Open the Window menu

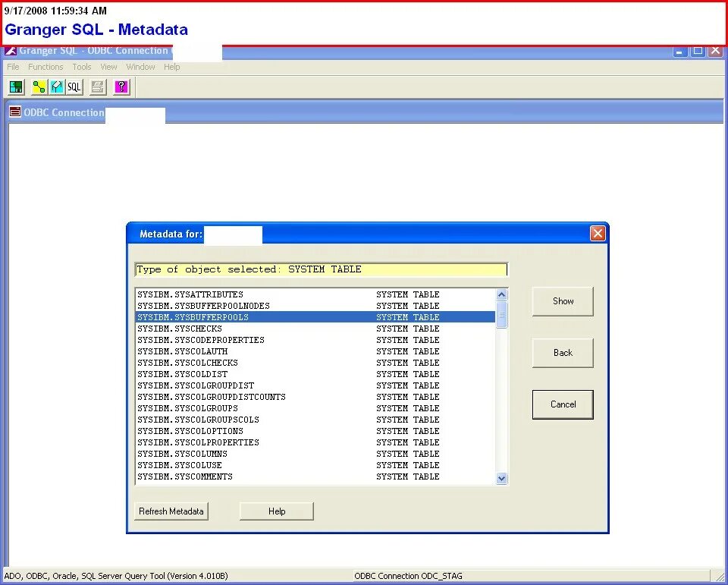pos(140,67)
